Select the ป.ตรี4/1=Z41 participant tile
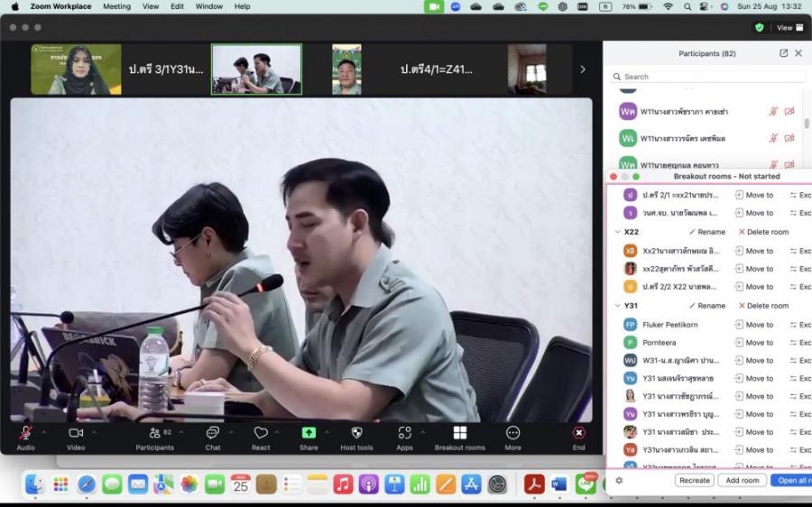Screen dimensions: 812x507 [x=436, y=69]
